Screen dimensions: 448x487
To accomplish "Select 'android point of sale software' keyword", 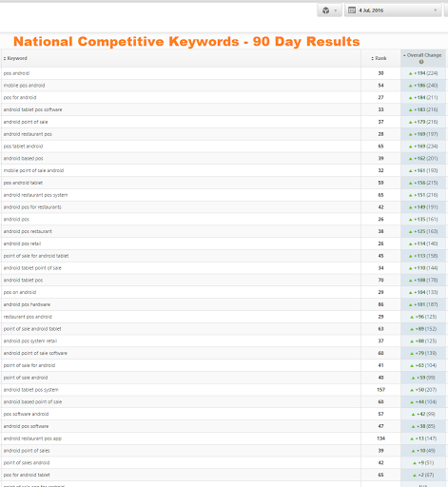I will click(35, 353).
